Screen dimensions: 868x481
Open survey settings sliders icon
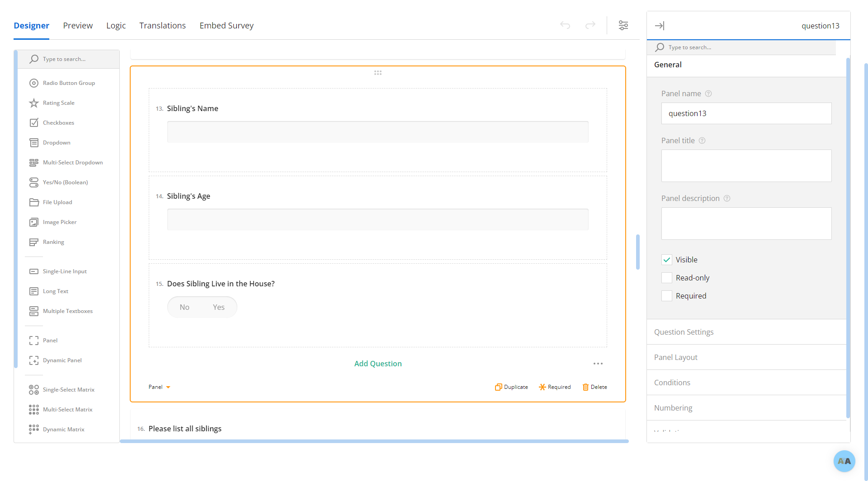(623, 25)
